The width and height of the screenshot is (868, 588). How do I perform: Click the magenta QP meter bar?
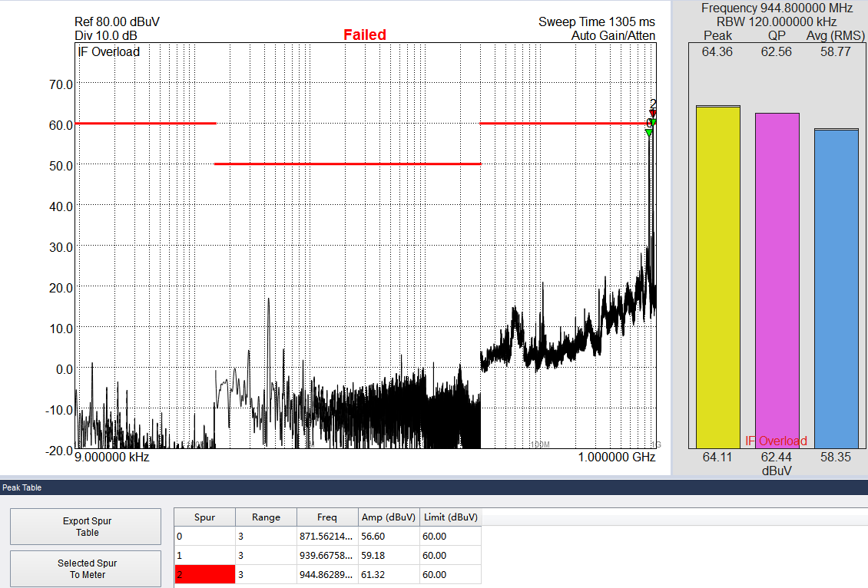click(777, 280)
